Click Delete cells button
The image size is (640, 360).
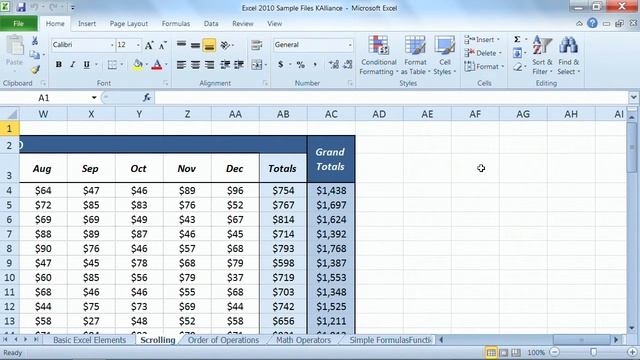click(x=483, y=53)
